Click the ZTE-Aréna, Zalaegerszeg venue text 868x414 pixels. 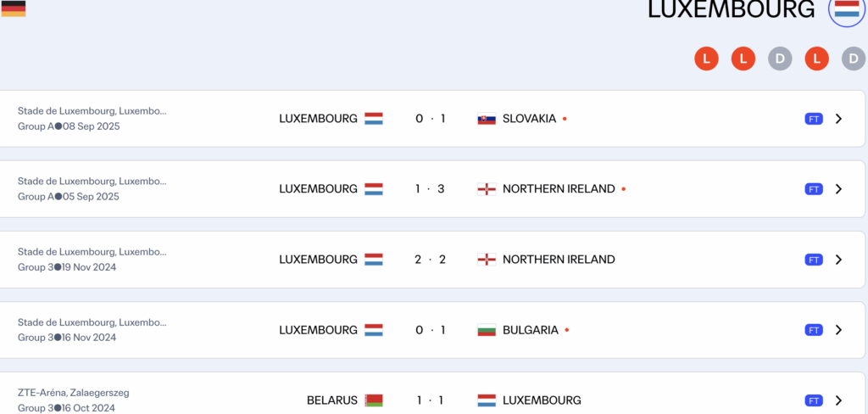click(x=73, y=393)
